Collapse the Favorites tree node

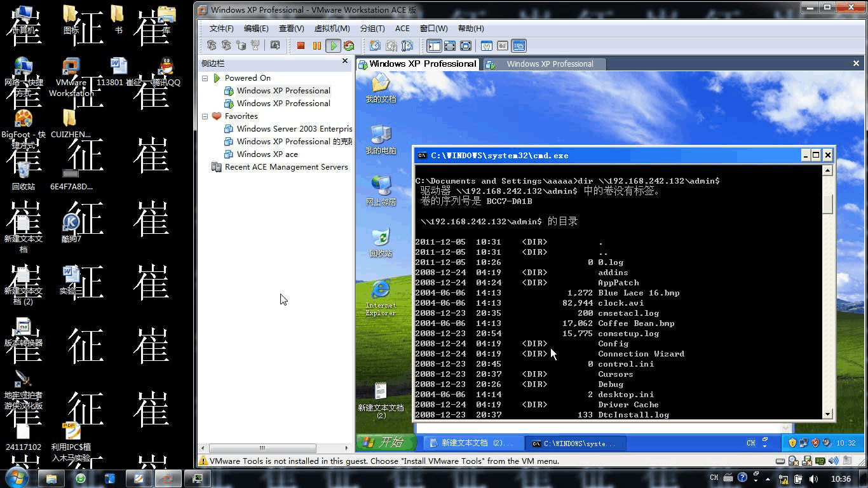205,116
